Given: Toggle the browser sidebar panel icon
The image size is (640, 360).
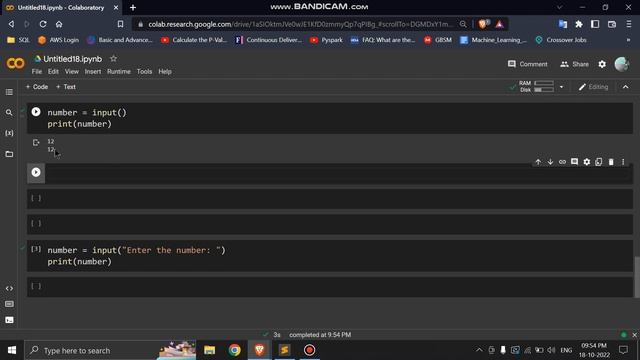Looking at the screenshot, I should pyautogui.click(x=595, y=24).
